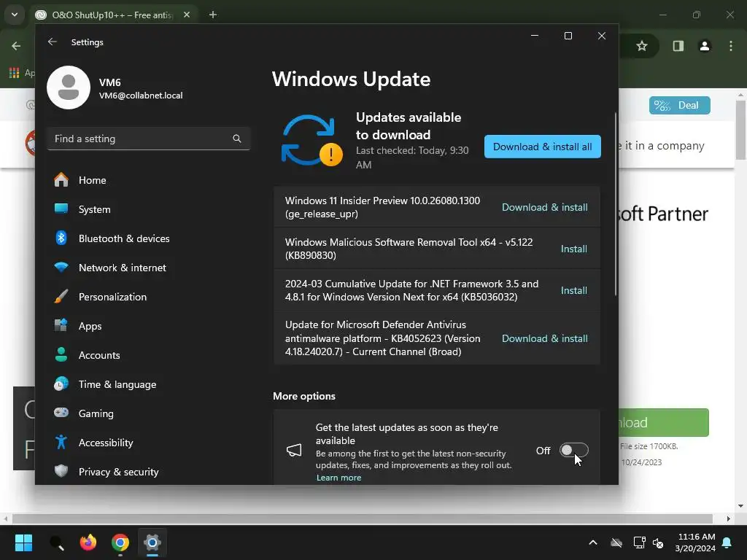Close the O&O ShutUp10++ tab
The image size is (747, 560).
[187, 15]
